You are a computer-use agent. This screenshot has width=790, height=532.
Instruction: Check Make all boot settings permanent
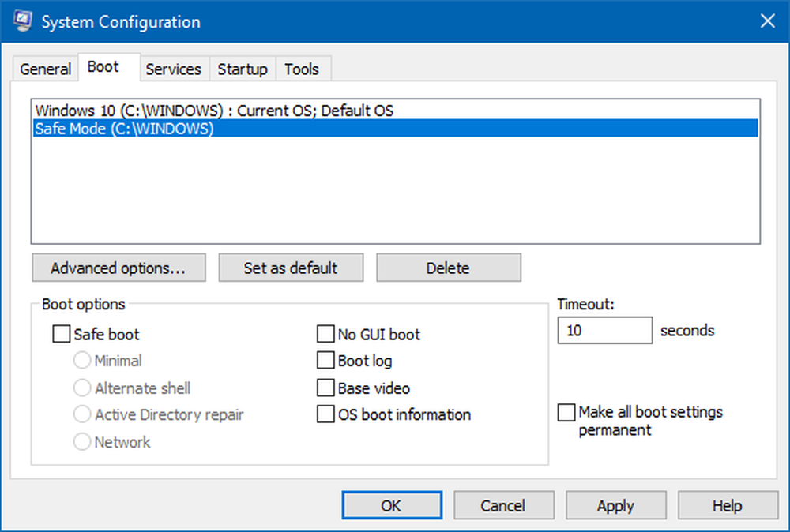(566, 413)
